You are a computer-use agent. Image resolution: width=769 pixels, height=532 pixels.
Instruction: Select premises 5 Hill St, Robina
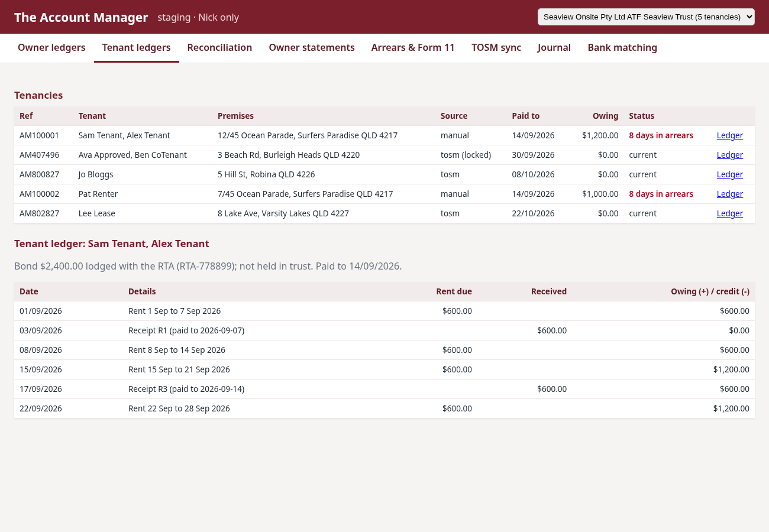click(x=266, y=174)
